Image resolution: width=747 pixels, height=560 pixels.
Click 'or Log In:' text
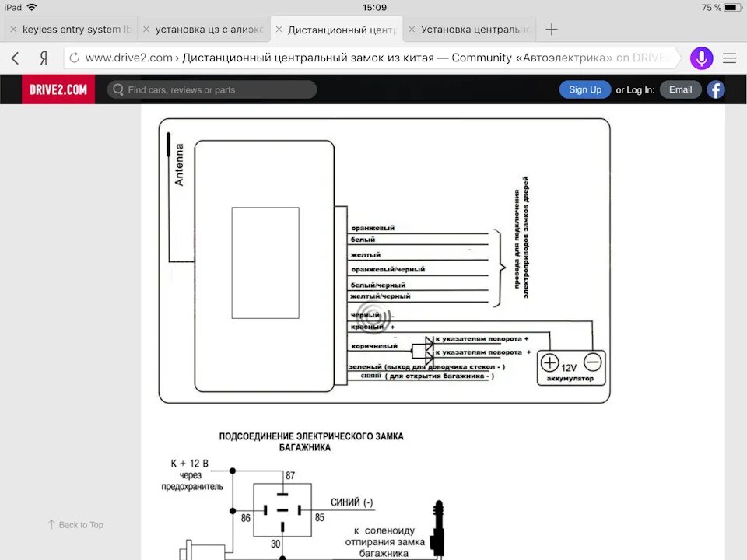(x=635, y=90)
